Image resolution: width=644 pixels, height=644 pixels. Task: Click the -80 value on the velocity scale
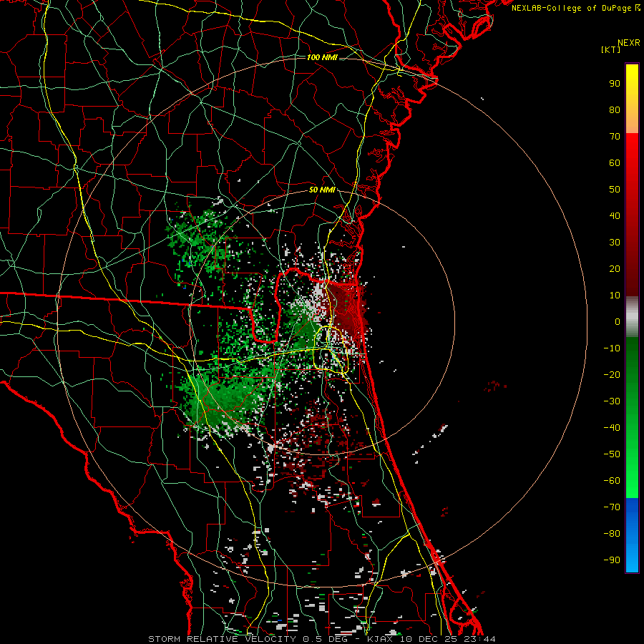pyautogui.click(x=612, y=534)
